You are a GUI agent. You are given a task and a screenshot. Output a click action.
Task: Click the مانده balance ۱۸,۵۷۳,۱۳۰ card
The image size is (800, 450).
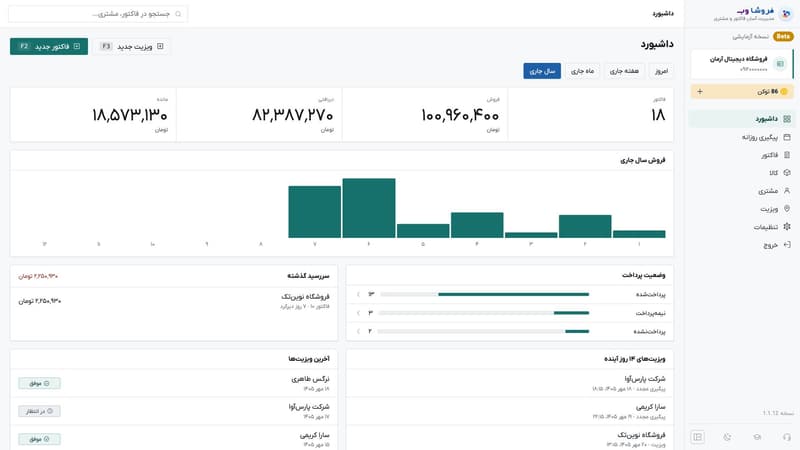coord(93,114)
